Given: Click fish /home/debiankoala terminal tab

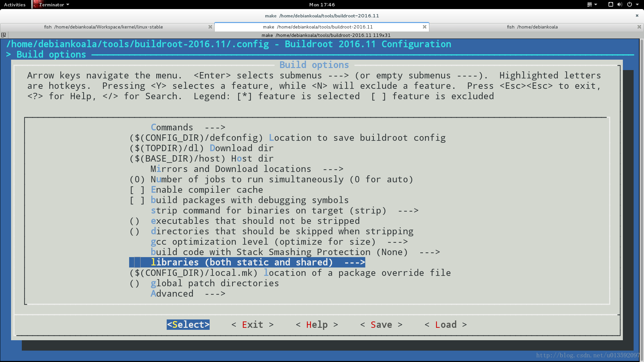Looking at the screenshot, I should [531, 27].
